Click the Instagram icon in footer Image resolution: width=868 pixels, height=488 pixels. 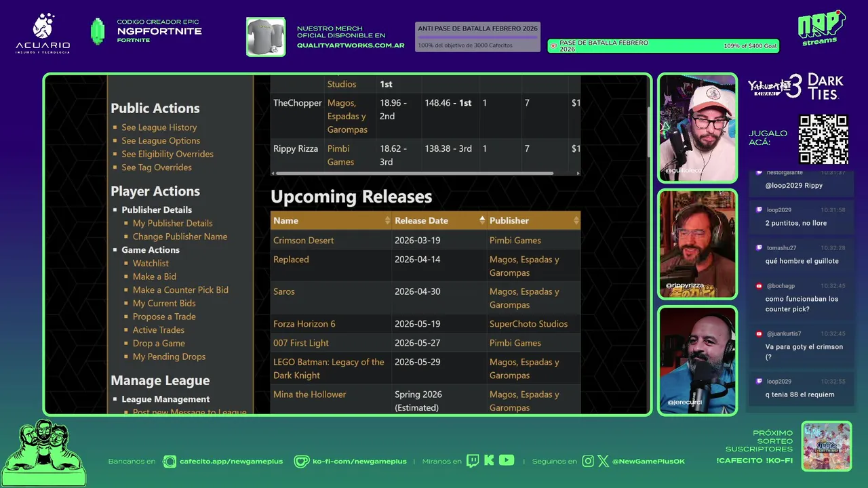click(x=588, y=461)
